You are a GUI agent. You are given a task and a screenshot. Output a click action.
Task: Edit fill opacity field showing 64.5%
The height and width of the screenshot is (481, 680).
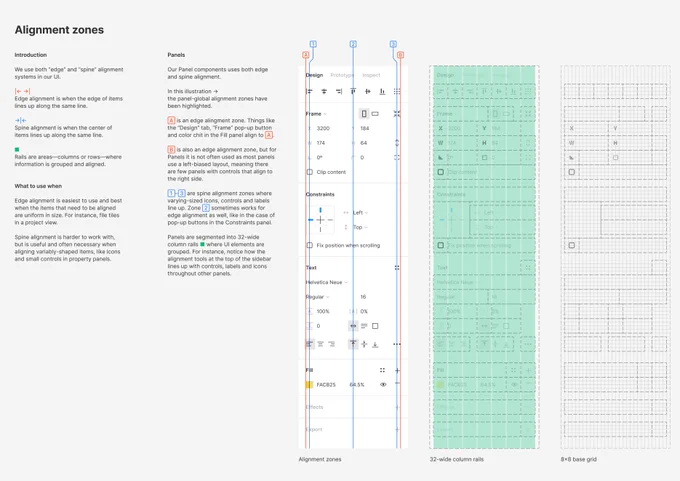coord(357,385)
